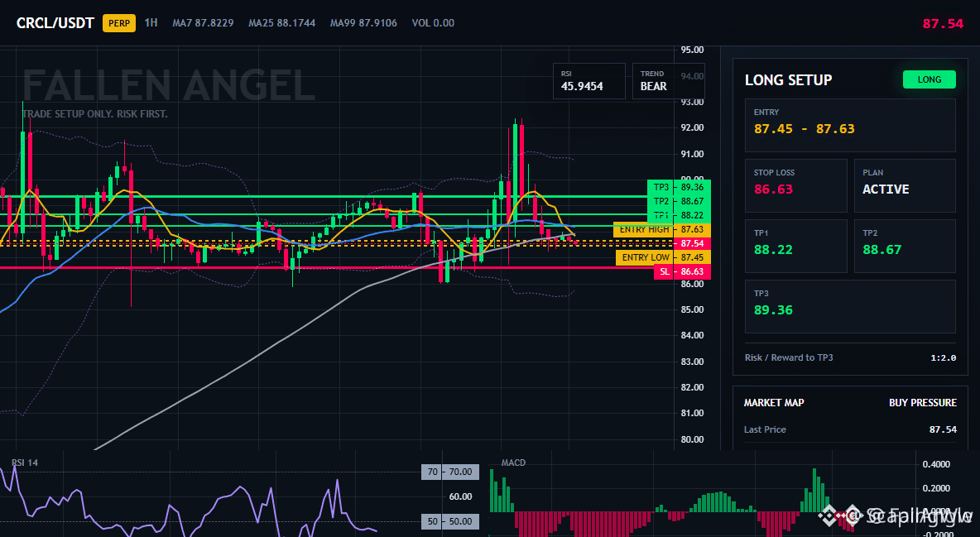Click the TP2 88.67 chart price tag
The image size is (980, 537).
pyautogui.click(x=679, y=201)
